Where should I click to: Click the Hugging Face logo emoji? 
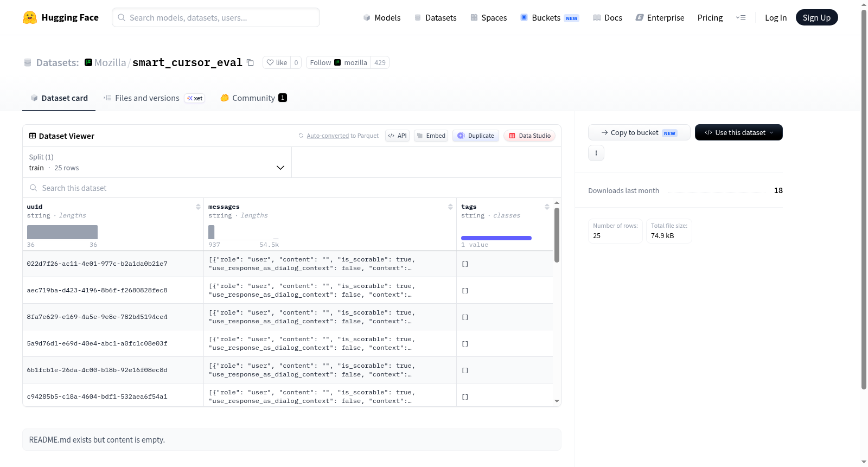30,17
